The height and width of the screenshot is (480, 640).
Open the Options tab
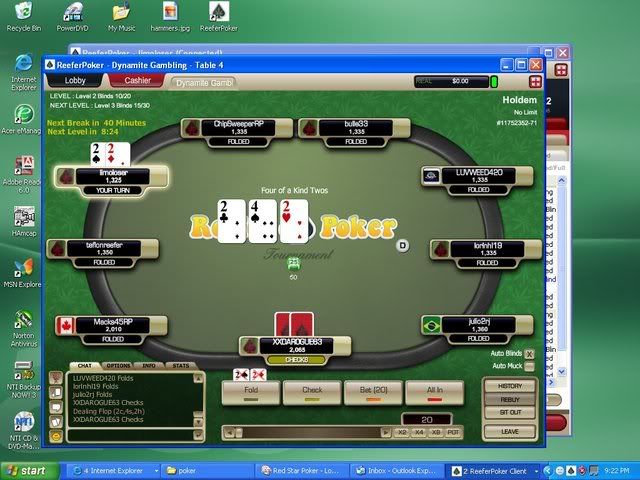(118, 366)
